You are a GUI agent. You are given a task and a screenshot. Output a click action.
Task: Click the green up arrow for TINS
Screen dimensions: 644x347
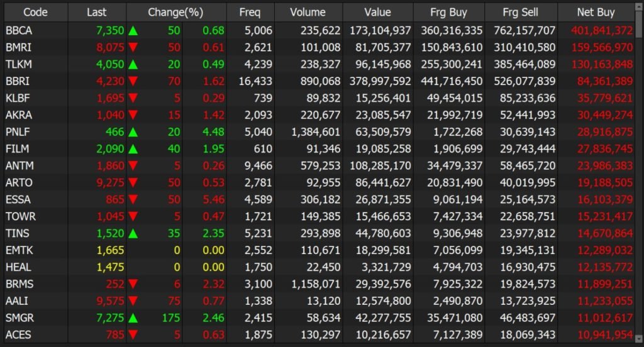(x=133, y=234)
